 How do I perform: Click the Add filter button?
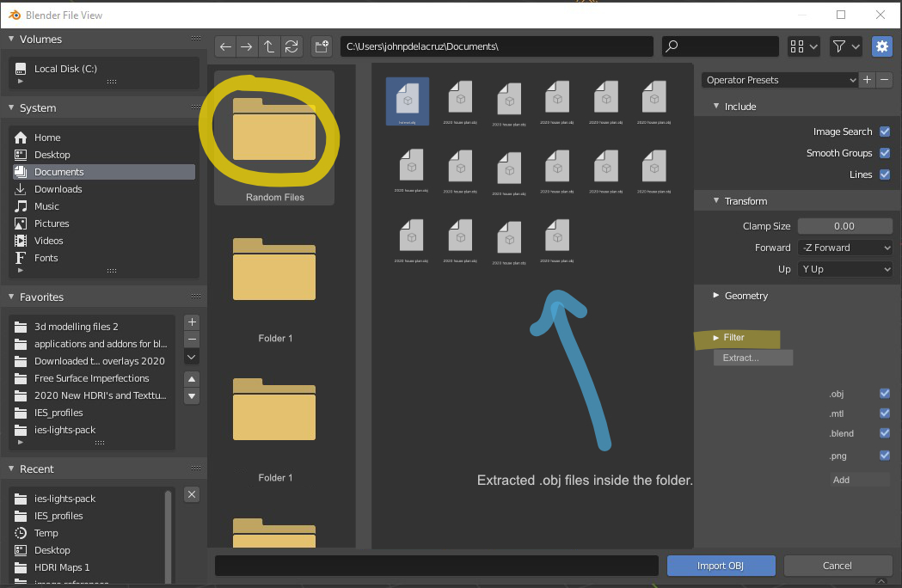tap(860, 480)
